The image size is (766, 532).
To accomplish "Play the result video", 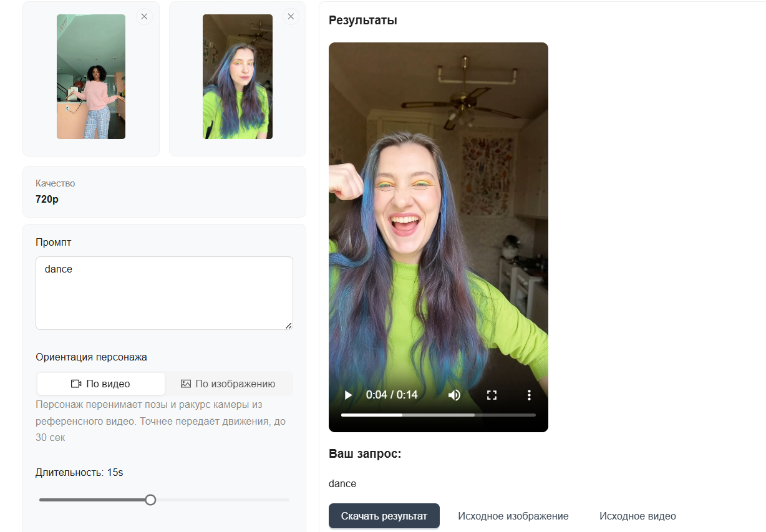I will pyautogui.click(x=349, y=395).
